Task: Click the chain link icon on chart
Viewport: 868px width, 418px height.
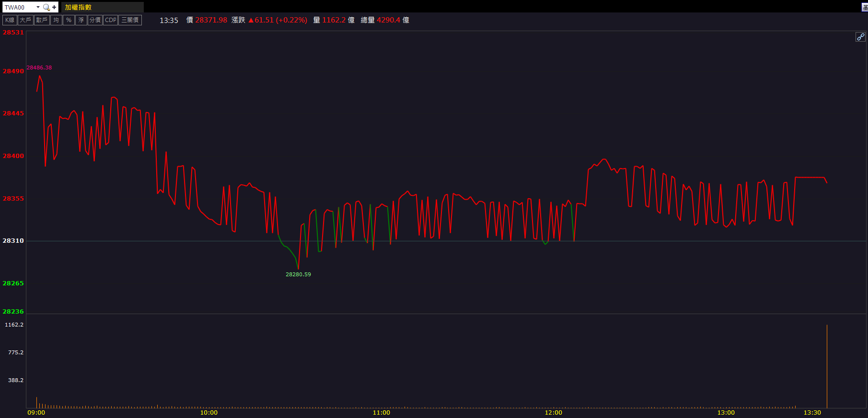Action: 860,37
